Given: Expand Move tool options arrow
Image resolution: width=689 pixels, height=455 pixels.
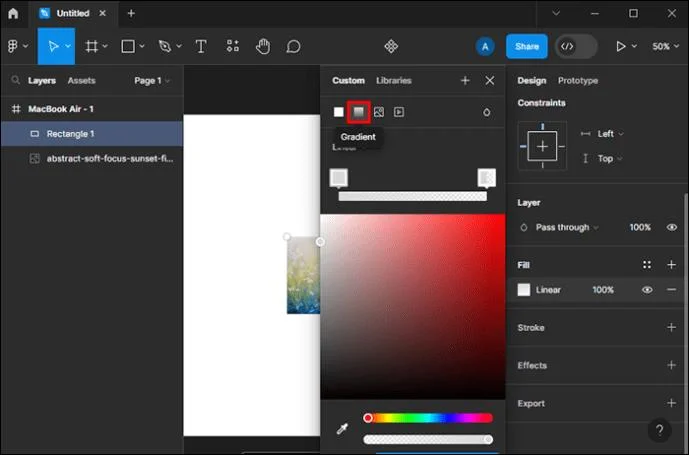Looking at the screenshot, I should click(x=68, y=46).
